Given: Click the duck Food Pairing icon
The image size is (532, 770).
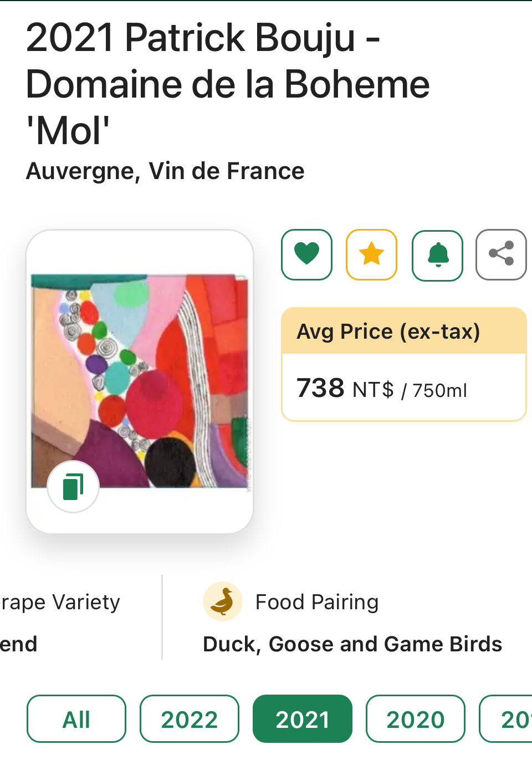Looking at the screenshot, I should (x=222, y=601).
